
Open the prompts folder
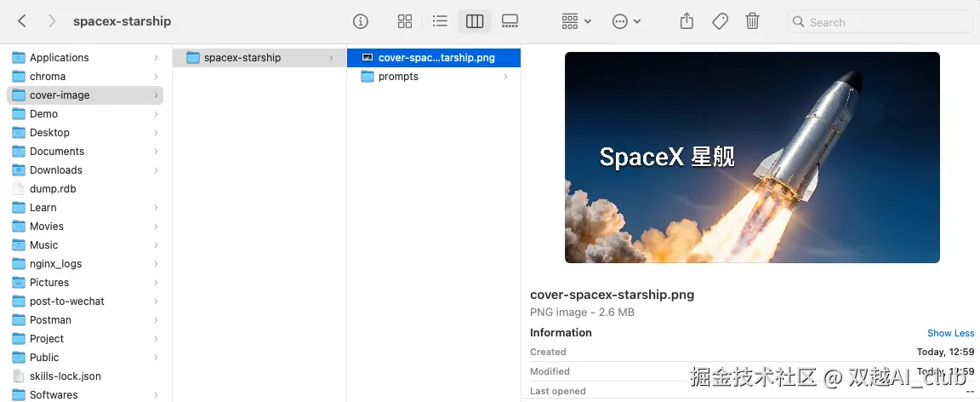click(x=434, y=77)
